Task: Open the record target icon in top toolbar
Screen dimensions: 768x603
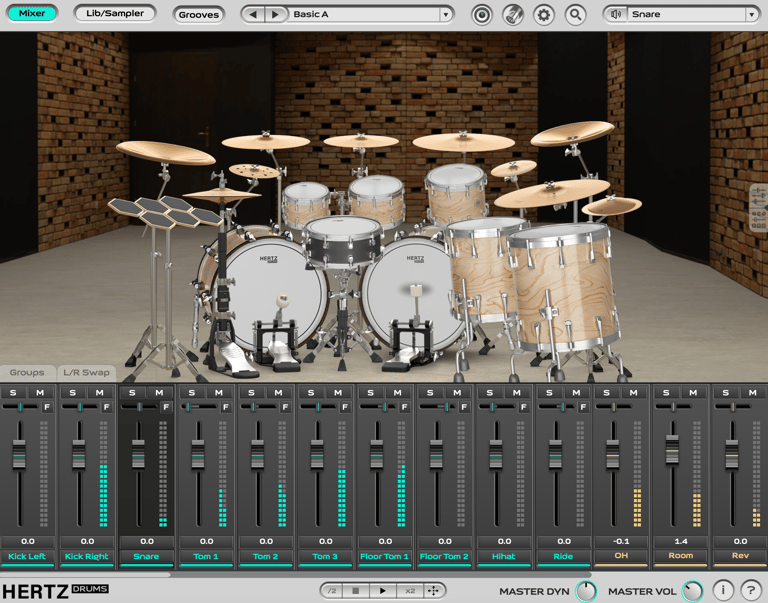Action: pos(482,15)
